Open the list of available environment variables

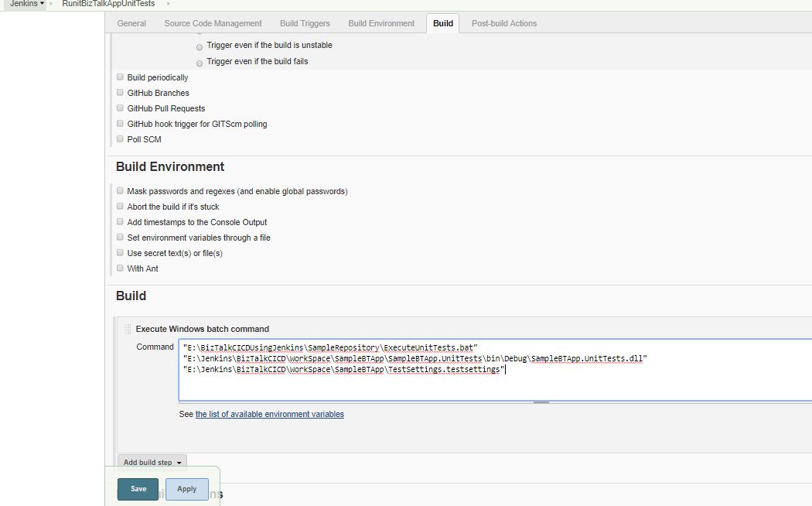(269, 415)
